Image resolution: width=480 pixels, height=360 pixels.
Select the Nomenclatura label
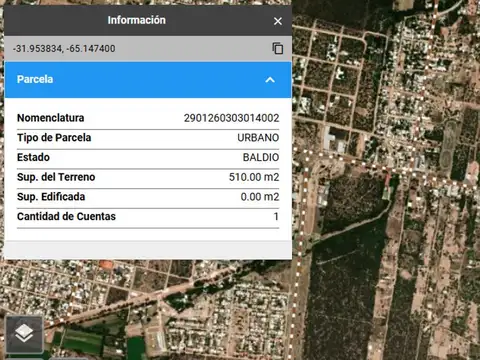(51, 118)
